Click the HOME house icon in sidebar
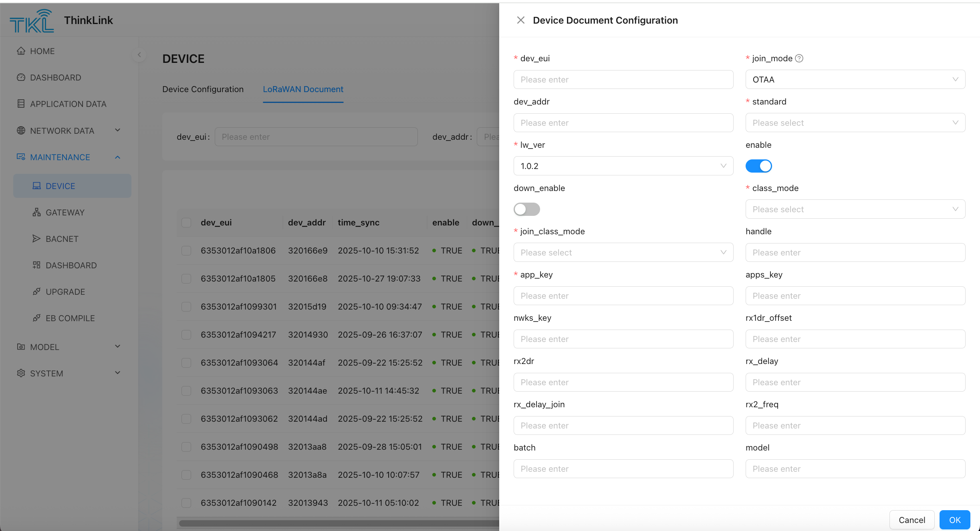This screenshot has width=980, height=531. coord(21,51)
